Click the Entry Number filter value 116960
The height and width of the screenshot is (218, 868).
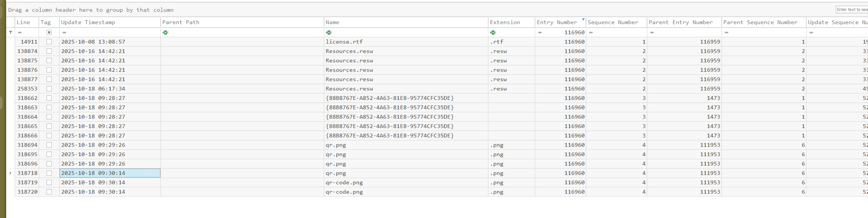(574, 32)
